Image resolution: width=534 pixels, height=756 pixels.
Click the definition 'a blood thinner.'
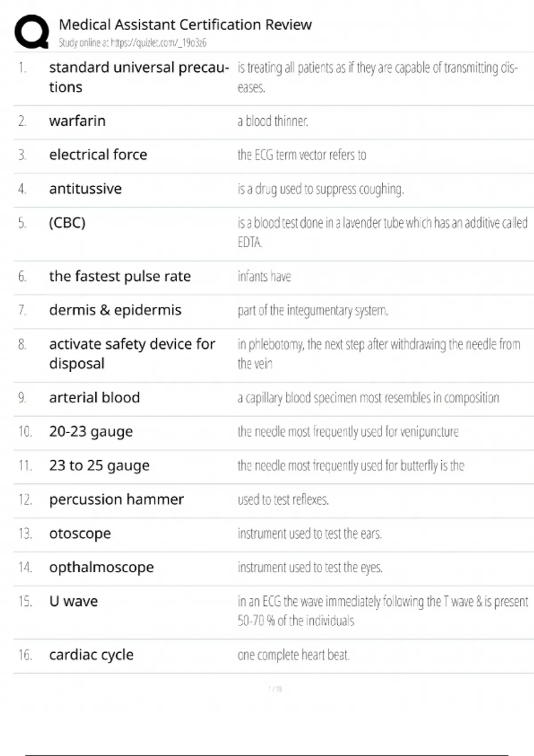tap(273, 121)
